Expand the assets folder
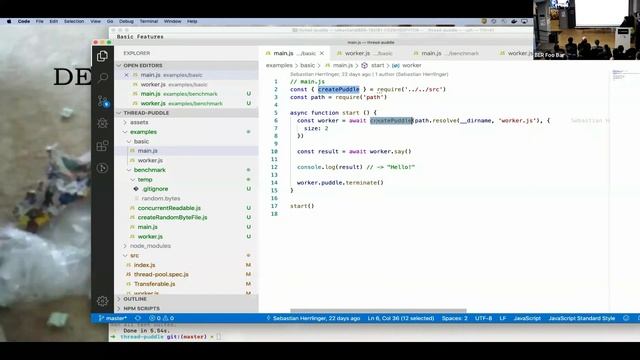 coord(139,122)
